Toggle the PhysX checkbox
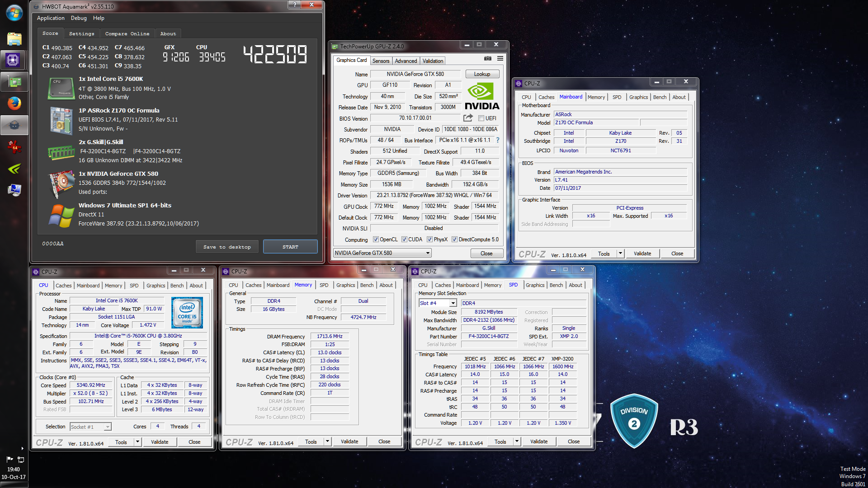This screenshot has width=868, height=488. pos(429,239)
